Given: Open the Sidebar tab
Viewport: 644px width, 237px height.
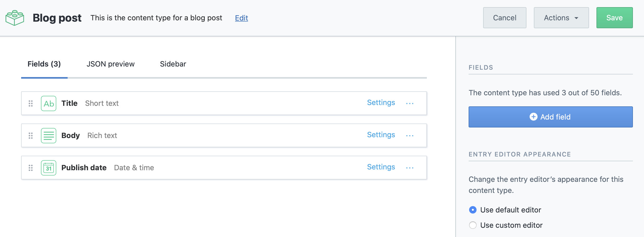Looking at the screenshot, I should pyautogui.click(x=173, y=64).
